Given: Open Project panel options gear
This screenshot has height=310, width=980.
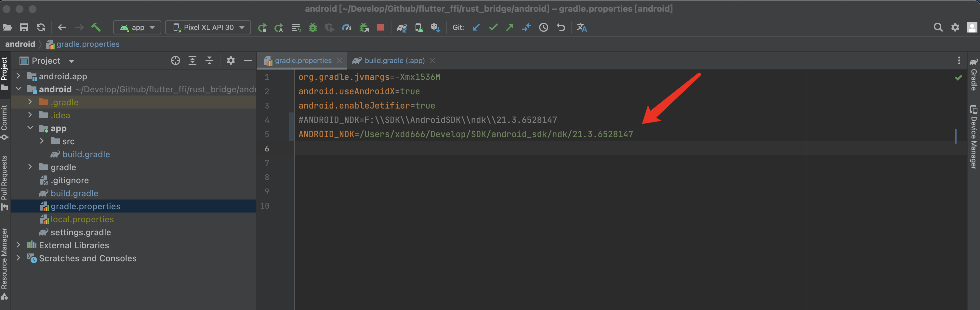Looking at the screenshot, I should coord(231,60).
